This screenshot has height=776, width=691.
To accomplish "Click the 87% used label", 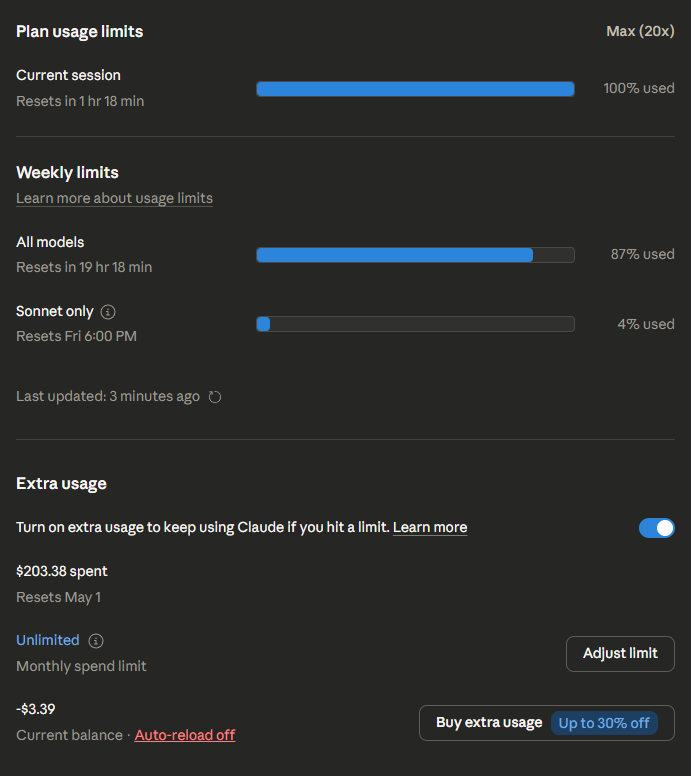I will [642, 254].
